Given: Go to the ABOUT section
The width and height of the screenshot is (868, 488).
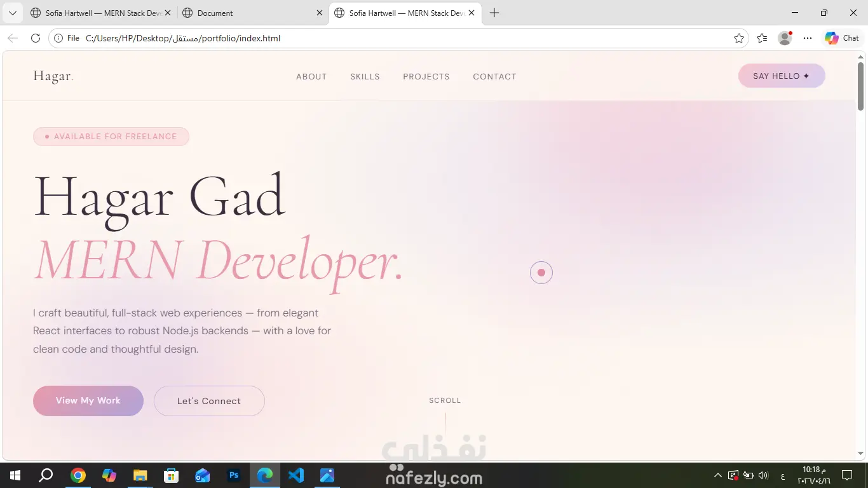Looking at the screenshot, I should pos(311,77).
